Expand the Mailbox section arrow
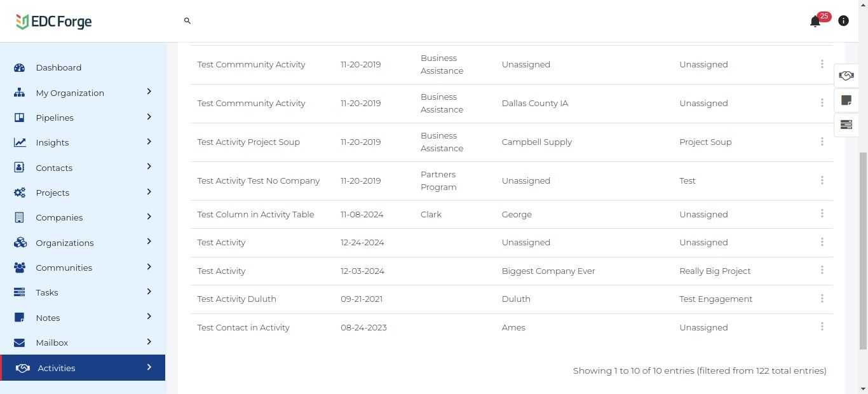Viewport: 868px width, 394px height. pyautogui.click(x=149, y=342)
